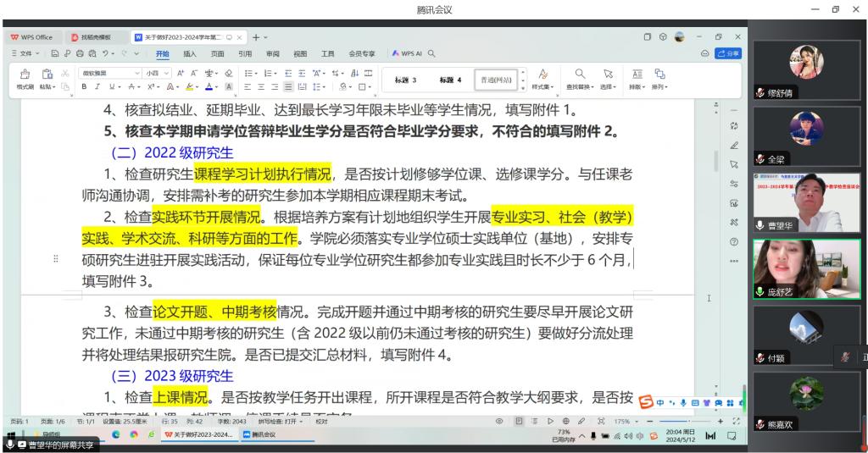
Task: Switch to the 视图 ribbon tab
Action: 300,53
